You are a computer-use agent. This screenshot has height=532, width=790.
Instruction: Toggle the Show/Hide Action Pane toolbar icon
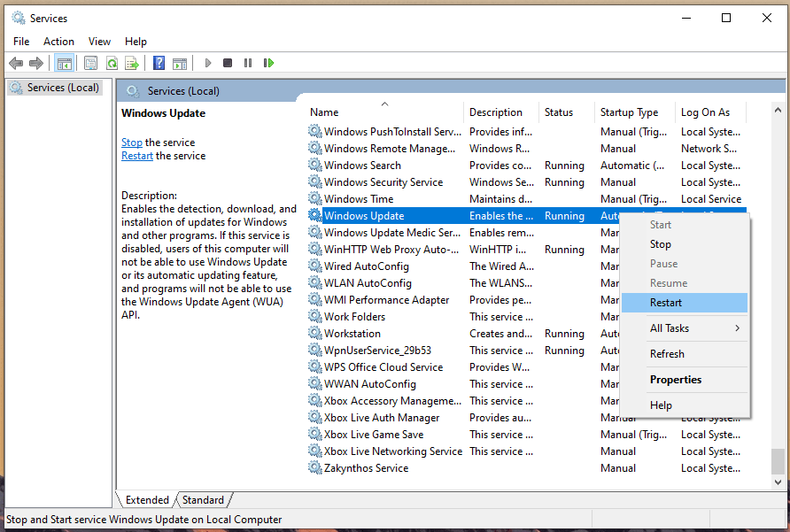[x=180, y=63]
